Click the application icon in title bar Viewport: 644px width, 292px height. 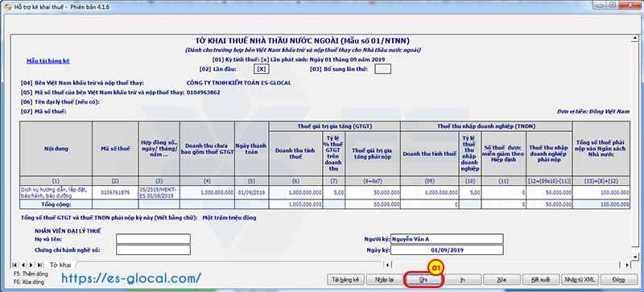tap(8, 7)
